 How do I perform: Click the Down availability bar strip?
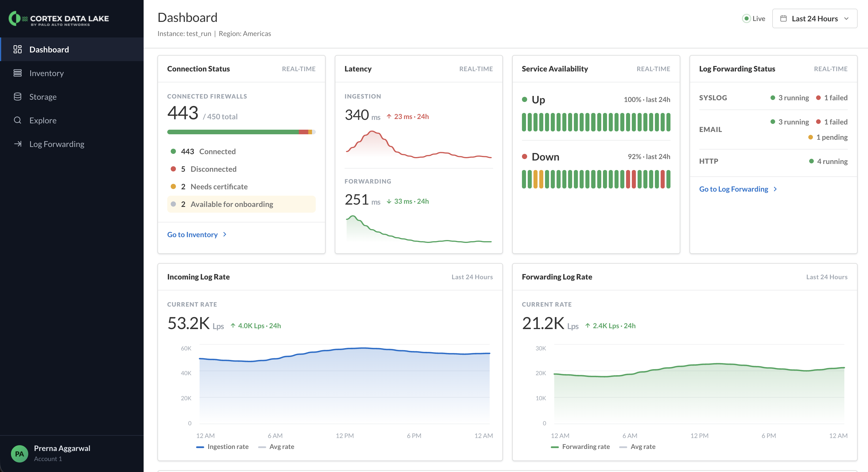(x=596, y=179)
